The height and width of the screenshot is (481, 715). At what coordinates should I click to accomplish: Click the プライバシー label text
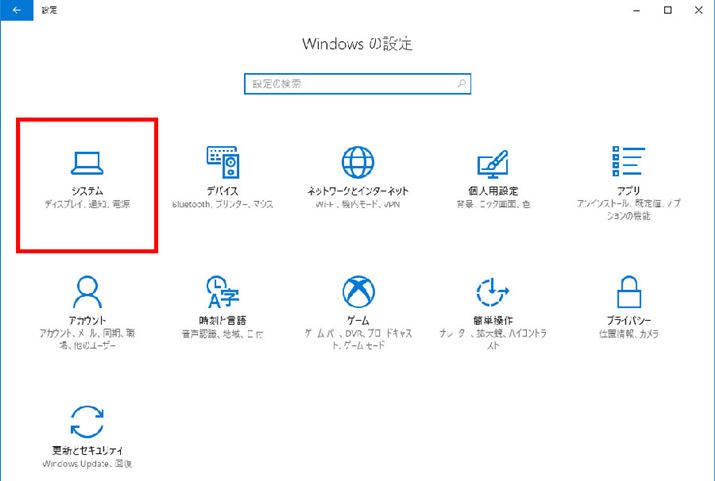pyautogui.click(x=628, y=320)
